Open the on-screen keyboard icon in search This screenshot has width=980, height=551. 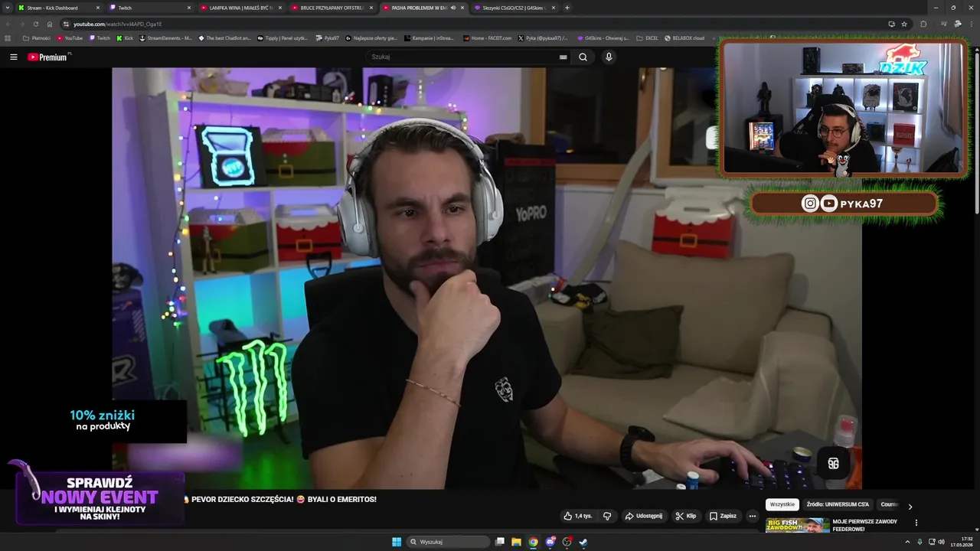(563, 57)
